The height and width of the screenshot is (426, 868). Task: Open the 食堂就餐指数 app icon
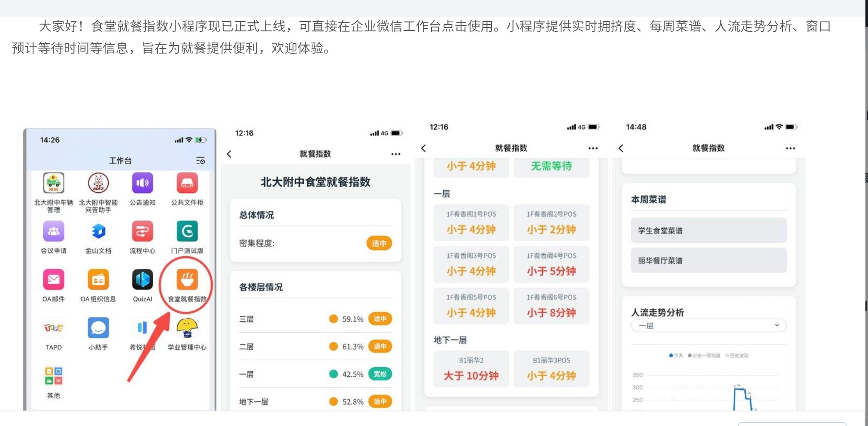click(x=187, y=280)
